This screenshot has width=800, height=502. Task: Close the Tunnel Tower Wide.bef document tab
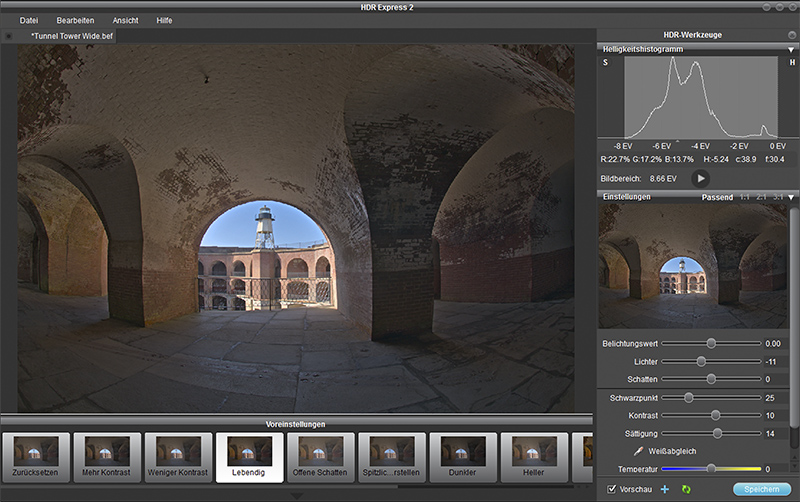(x=9, y=35)
